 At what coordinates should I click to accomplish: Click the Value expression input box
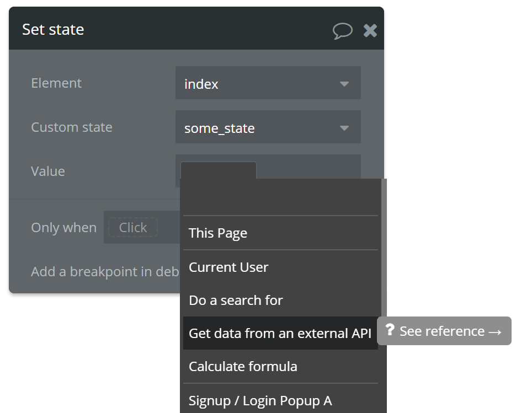(x=219, y=170)
